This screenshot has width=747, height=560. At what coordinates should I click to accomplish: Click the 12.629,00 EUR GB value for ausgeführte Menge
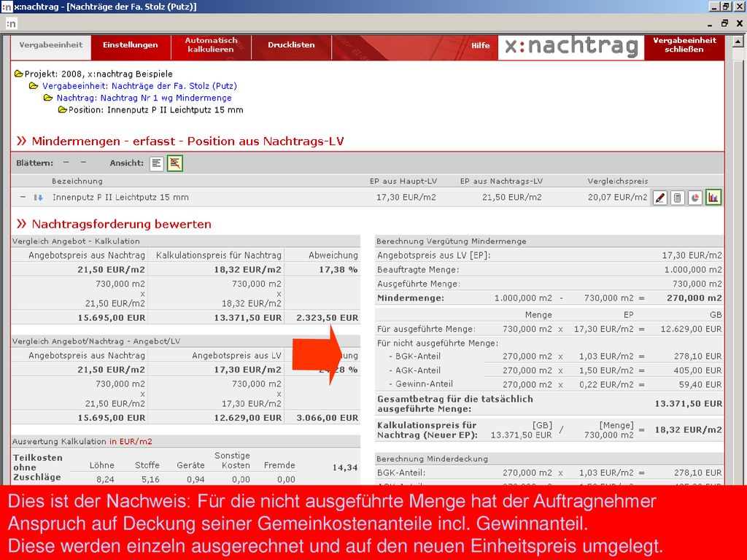692,329
